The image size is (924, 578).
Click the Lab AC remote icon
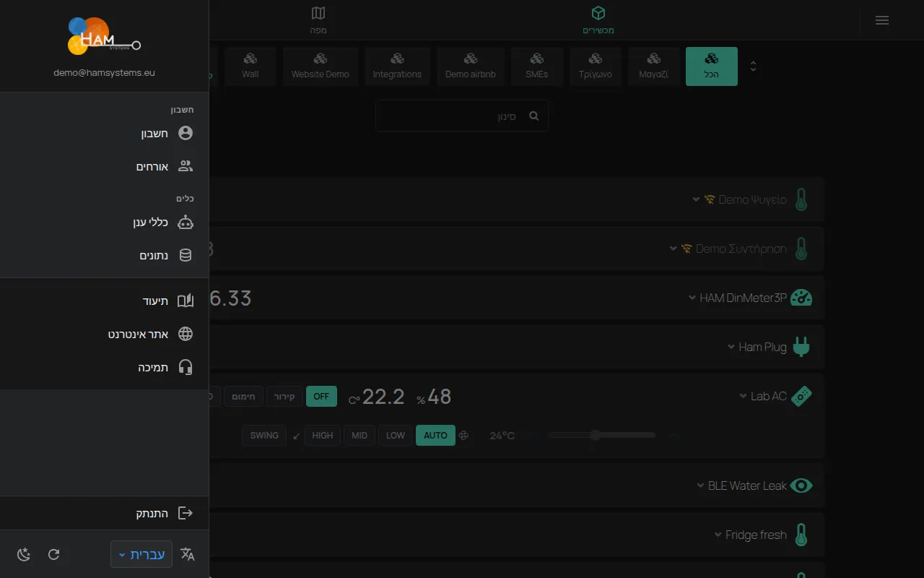point(801,396)
